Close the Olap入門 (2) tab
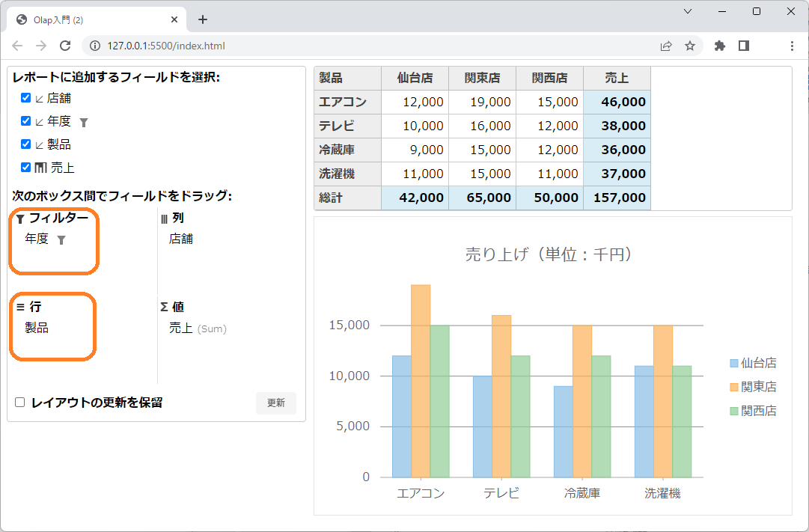This screenshot has width=809, height=532. [x=174, y=19]
